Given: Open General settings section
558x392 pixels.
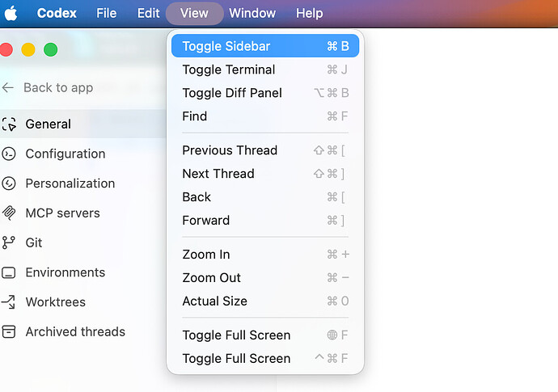Looking at the screenshot, I should coord(82,124).
